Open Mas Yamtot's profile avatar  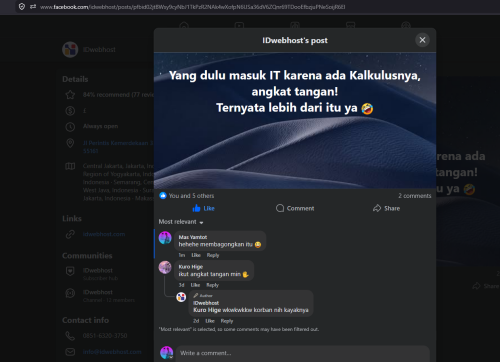165,238
